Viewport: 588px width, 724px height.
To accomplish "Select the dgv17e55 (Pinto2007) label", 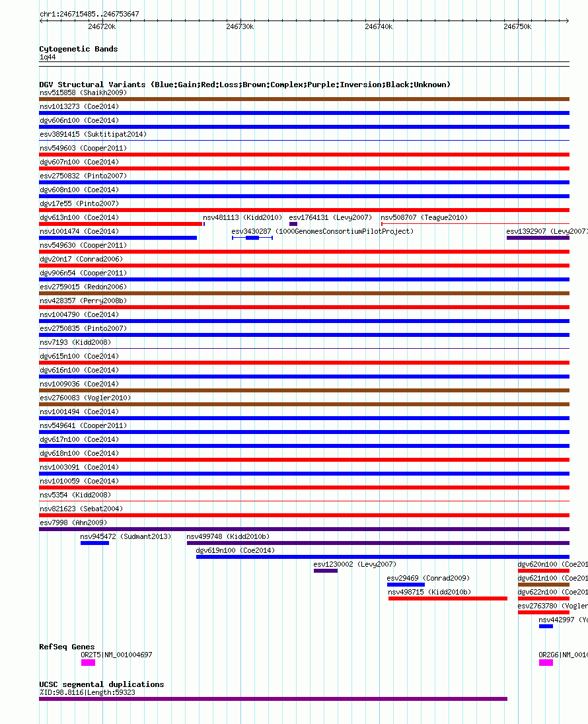I will coord(79,203).
